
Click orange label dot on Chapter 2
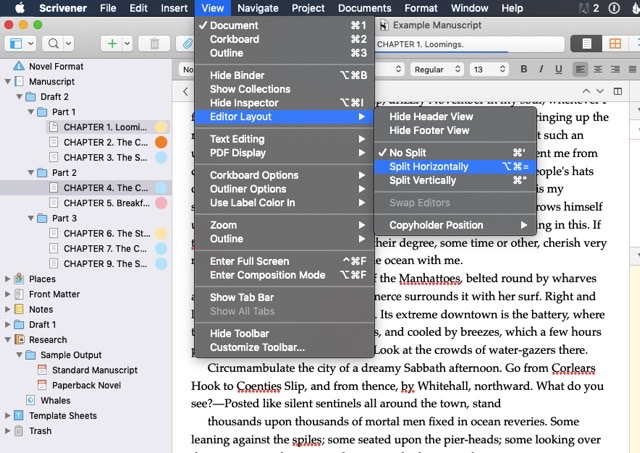click(161, 142)
